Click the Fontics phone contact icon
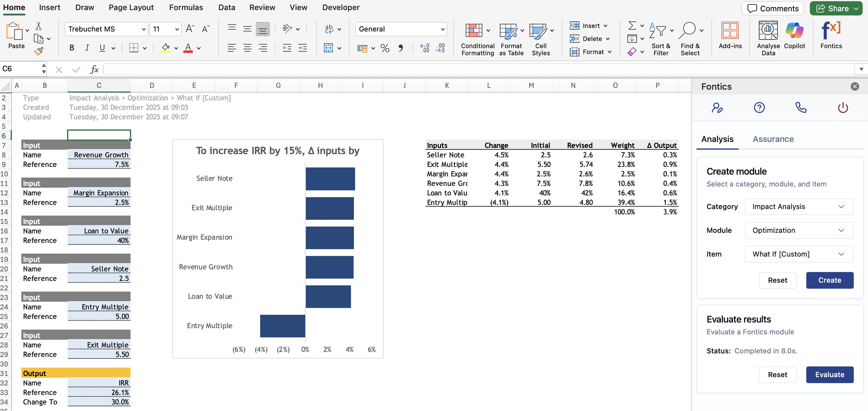868x411 pixels. pyautogui.click(x=801, y=107)
